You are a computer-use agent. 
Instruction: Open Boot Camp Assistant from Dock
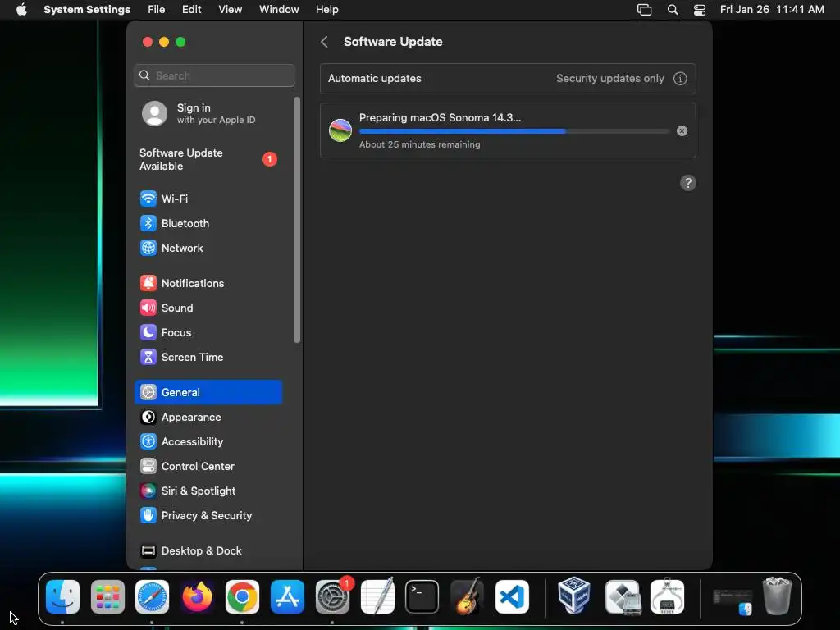pos(622,597)
